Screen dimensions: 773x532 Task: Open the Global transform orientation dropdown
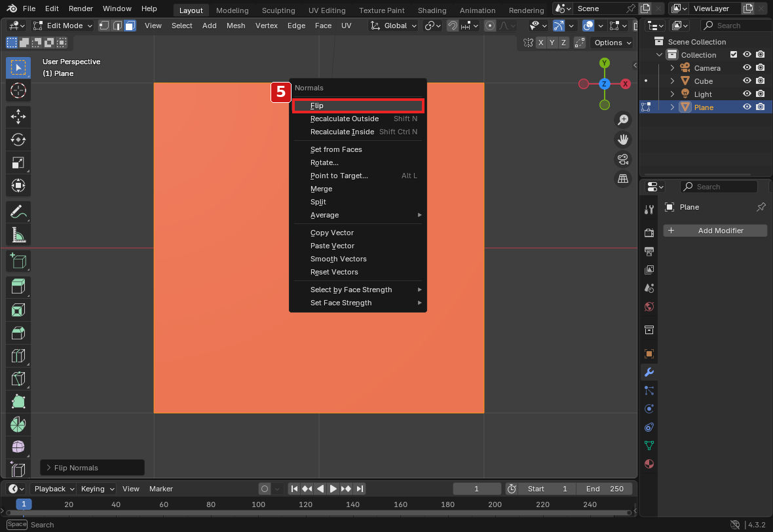click(x=394, y=26)
